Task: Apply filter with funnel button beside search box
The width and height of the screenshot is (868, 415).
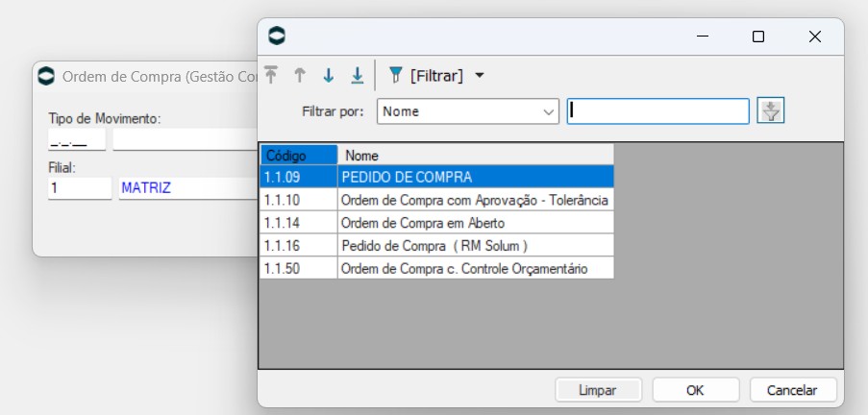Action: click(x=771, y=110)
